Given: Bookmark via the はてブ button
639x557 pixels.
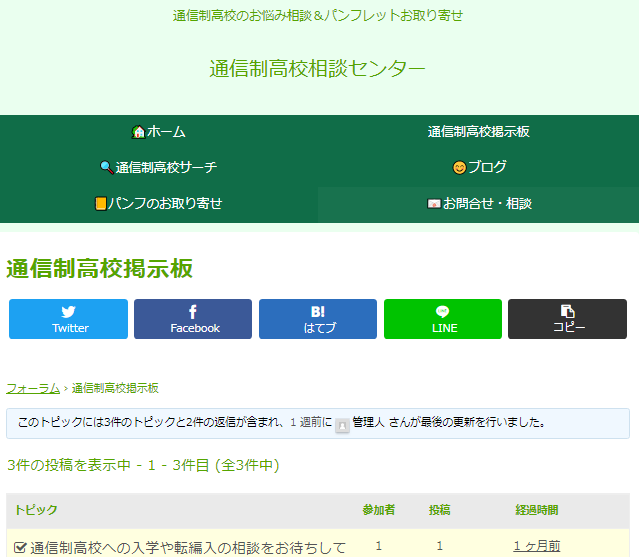Looking at the screenshot, I should pyautogui.click(x=318, y=319).
